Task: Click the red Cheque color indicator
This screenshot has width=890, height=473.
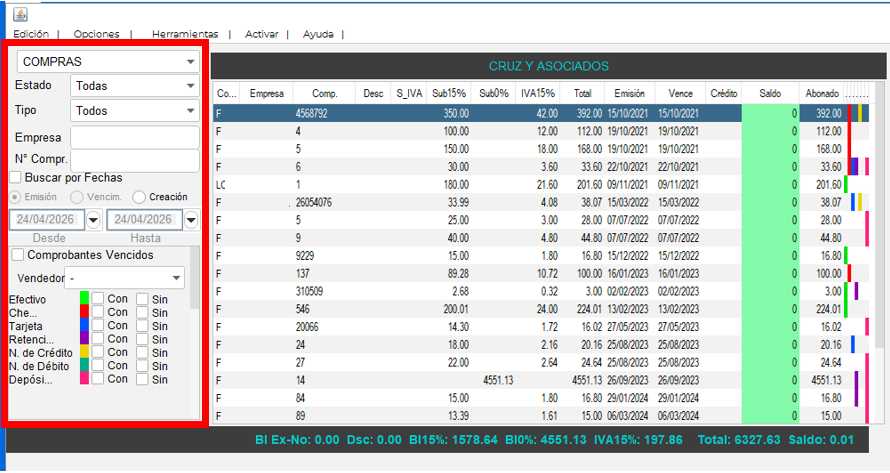Action: pos(85,311)
